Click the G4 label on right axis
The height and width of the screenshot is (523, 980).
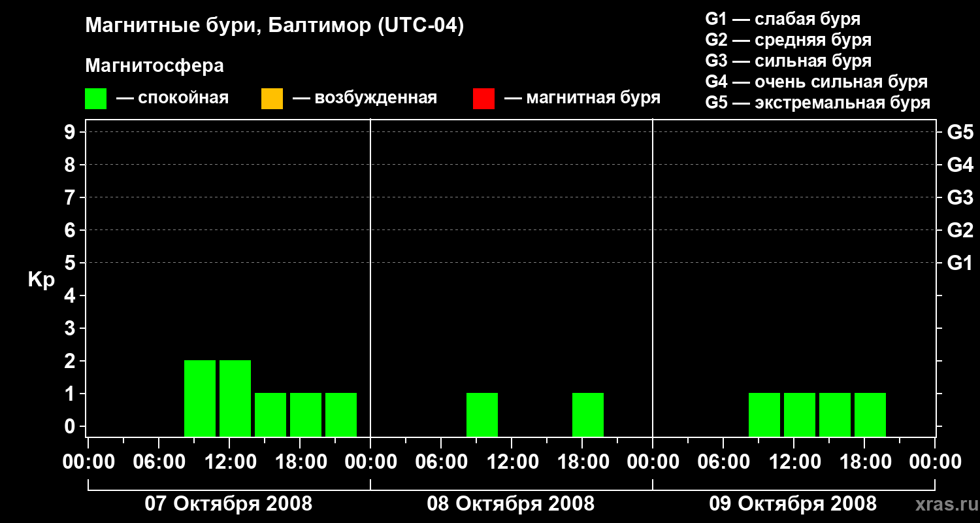(960, 165)
